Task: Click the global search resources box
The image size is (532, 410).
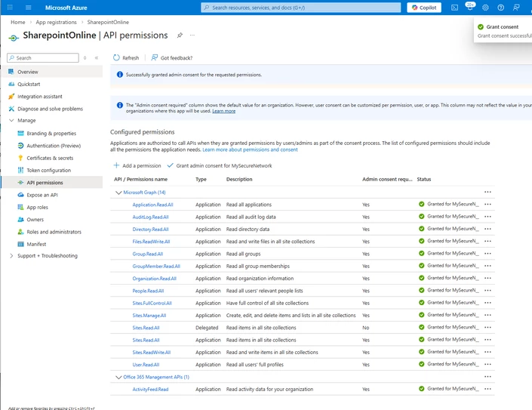Action: [x=300, y=8]
